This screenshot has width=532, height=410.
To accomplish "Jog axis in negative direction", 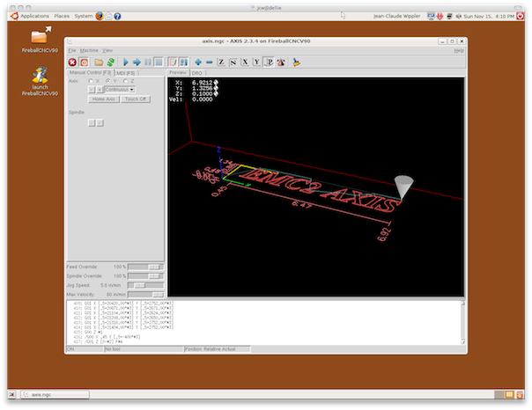I will (92, 90).
